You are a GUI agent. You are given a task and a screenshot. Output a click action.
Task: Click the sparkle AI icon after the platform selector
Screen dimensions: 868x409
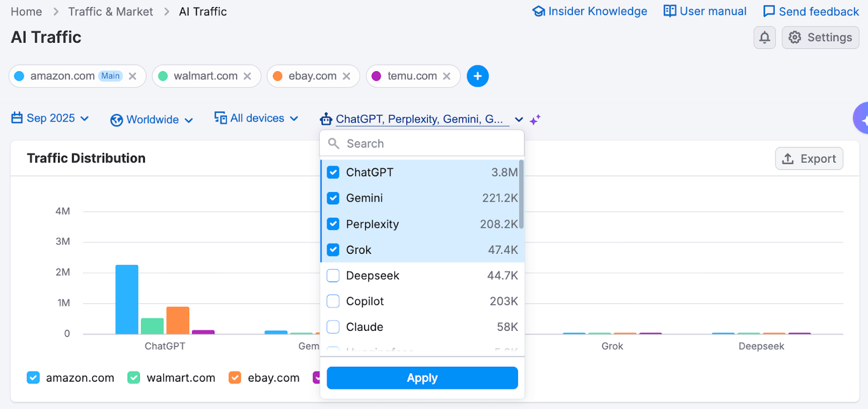[535, 119]
